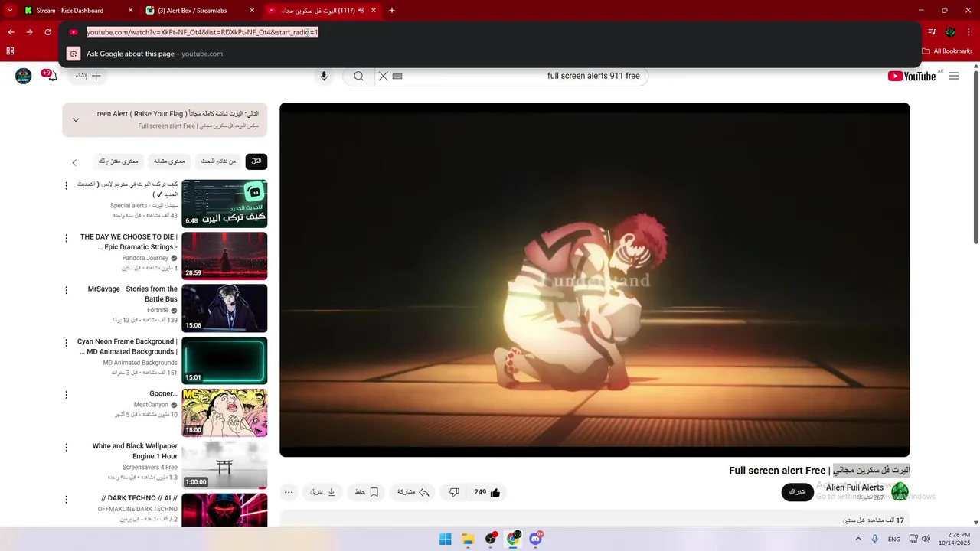Click MrSavage - Stories from the Battle Bus title

pos(132,294)
